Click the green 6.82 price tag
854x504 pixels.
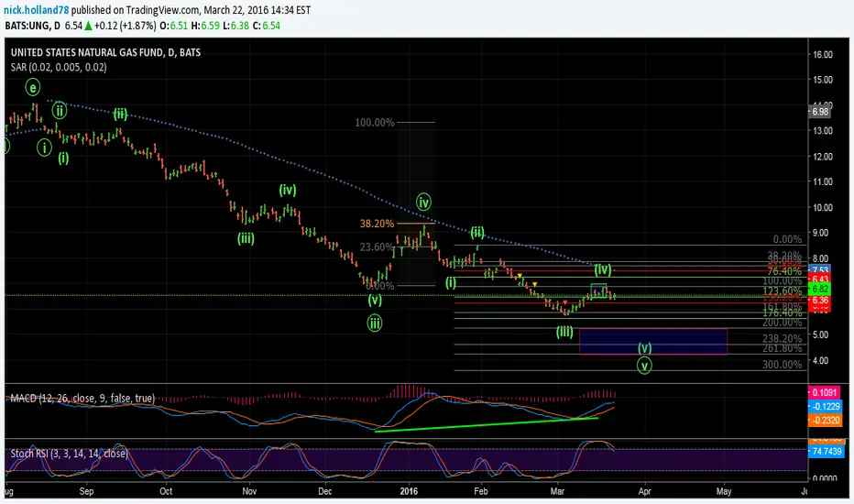coord(820,289)
